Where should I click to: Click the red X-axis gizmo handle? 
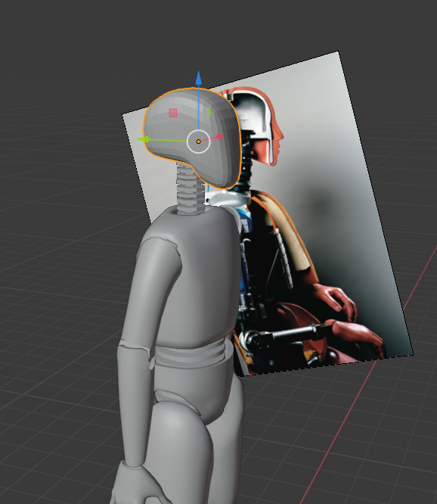coord(219,137)
